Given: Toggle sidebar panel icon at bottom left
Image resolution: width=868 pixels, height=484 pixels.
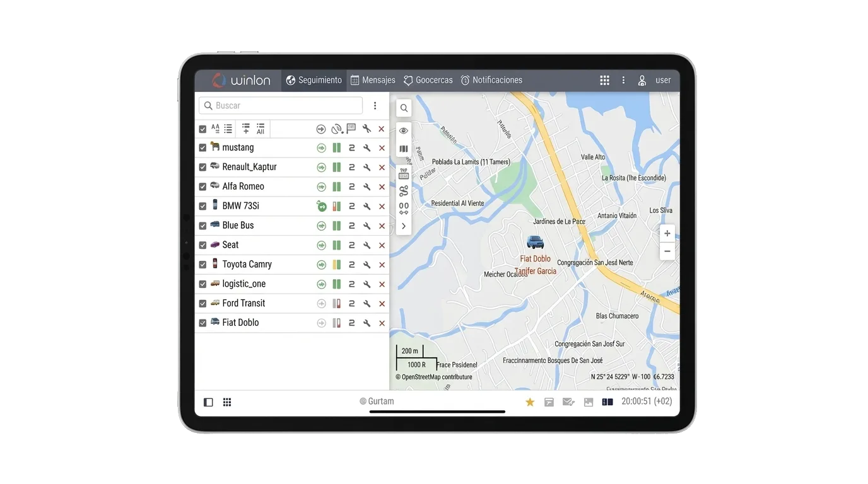Looking at the screenshot, I should (x=208, y=402).
